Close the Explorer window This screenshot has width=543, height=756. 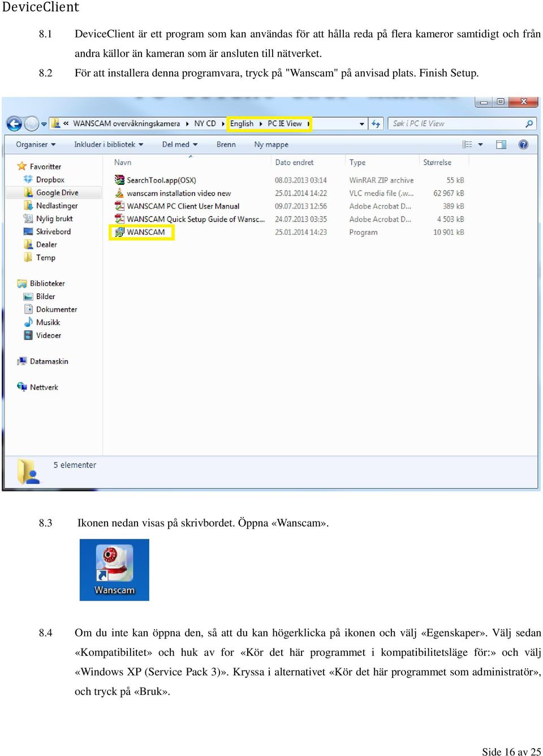524,102
